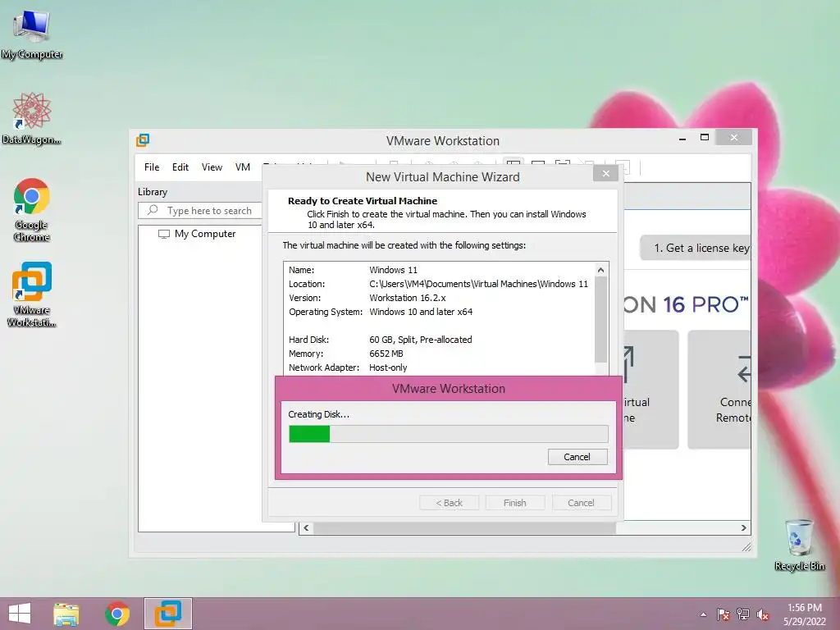
Task: Open the My Computer desktop icon
Action: point(32,34)
